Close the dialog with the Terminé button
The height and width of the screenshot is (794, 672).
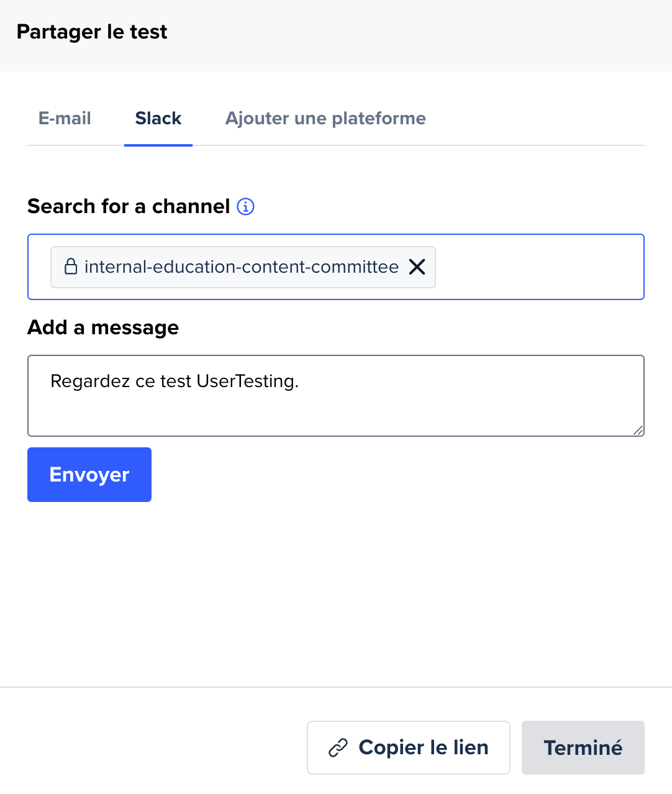click(583, 747)
